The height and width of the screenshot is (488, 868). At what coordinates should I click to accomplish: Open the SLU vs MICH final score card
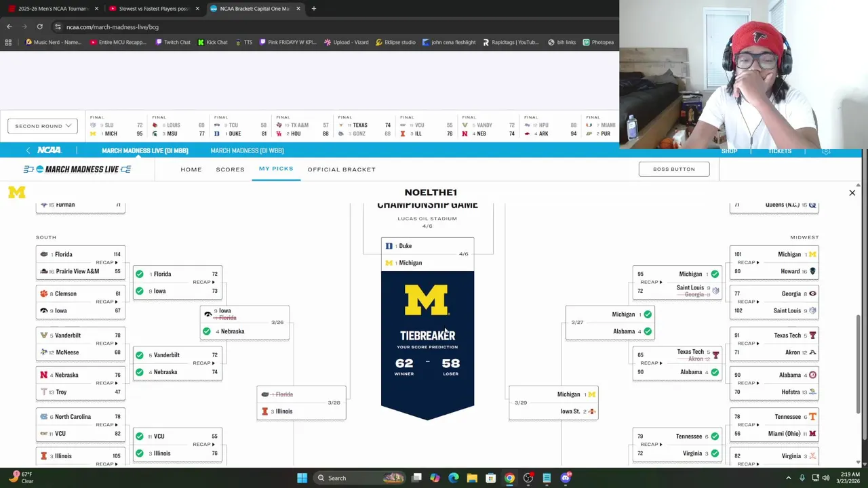coord(117,126)
